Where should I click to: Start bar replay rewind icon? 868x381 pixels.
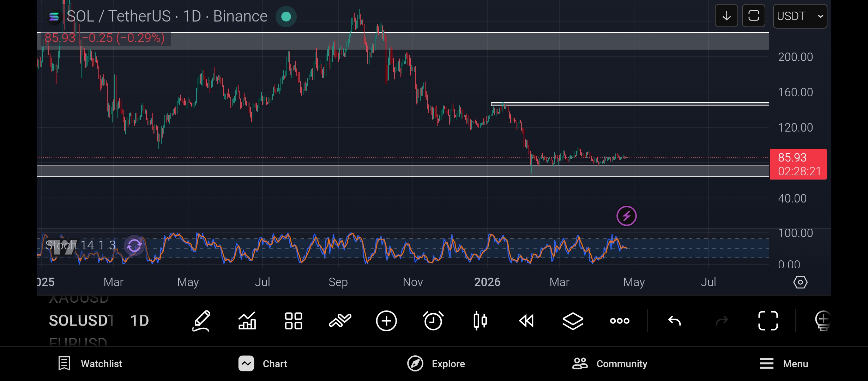[x=526, y=321]
